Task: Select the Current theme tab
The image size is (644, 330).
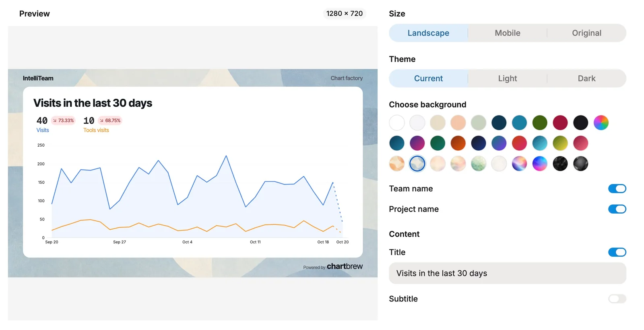Action: pos(428,79)
